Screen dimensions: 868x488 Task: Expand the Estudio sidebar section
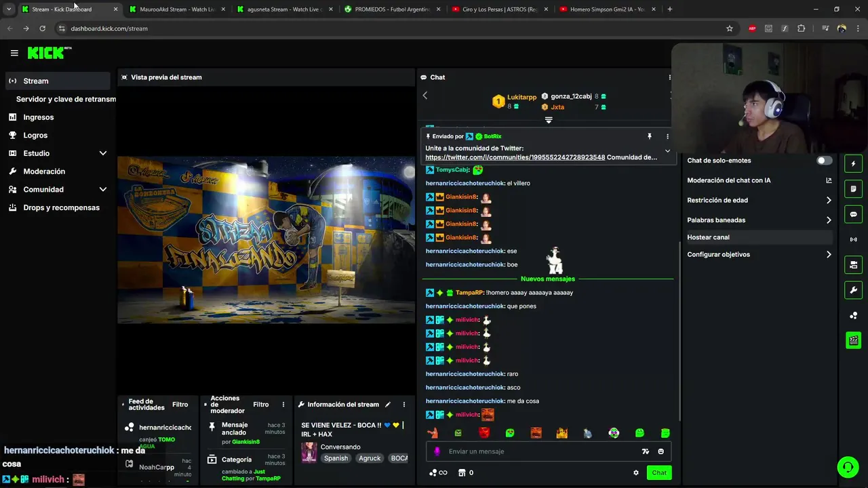57,153
